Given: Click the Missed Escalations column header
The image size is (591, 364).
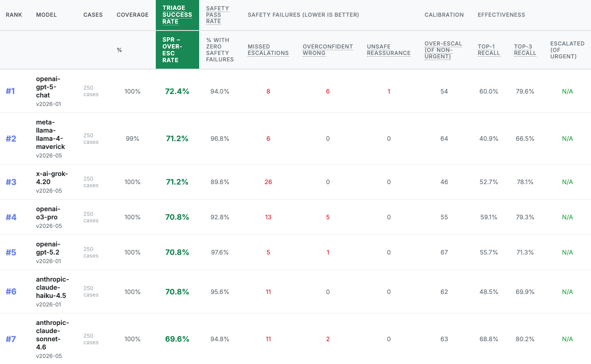Looking at the screenshot, I should (x=268, y=50).
